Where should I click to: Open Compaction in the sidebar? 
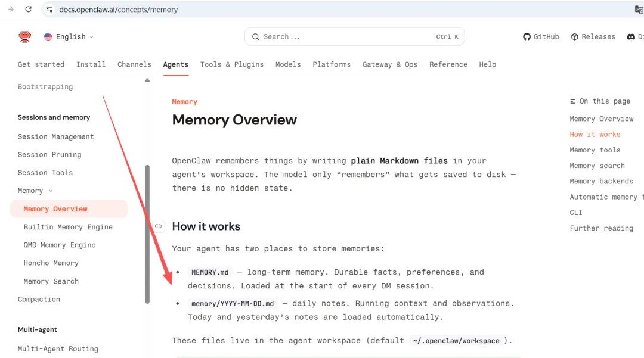point(39,300)
